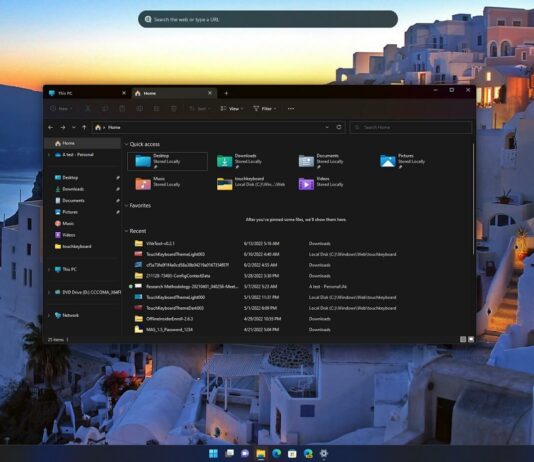534x462 pixels.
Task: Switch to large thumbnails view in status bar
Action: [x=471, y=339]
